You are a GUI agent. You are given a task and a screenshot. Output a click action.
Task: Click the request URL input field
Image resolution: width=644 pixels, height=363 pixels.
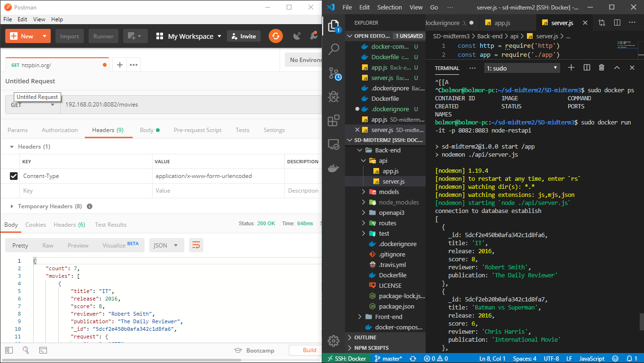click(x=191, y=105)
